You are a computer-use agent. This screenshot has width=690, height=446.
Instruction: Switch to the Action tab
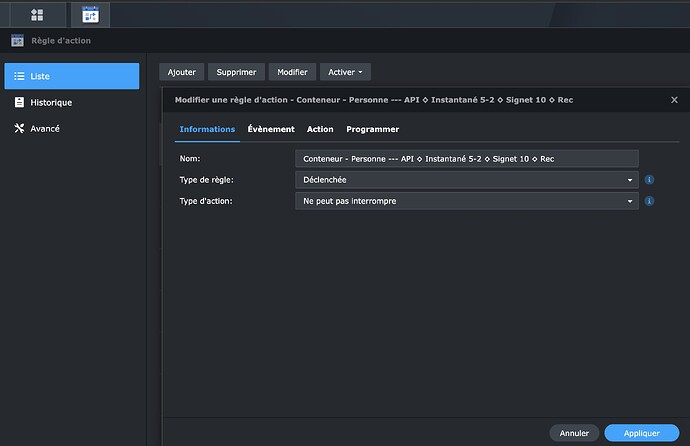point(320,129)
